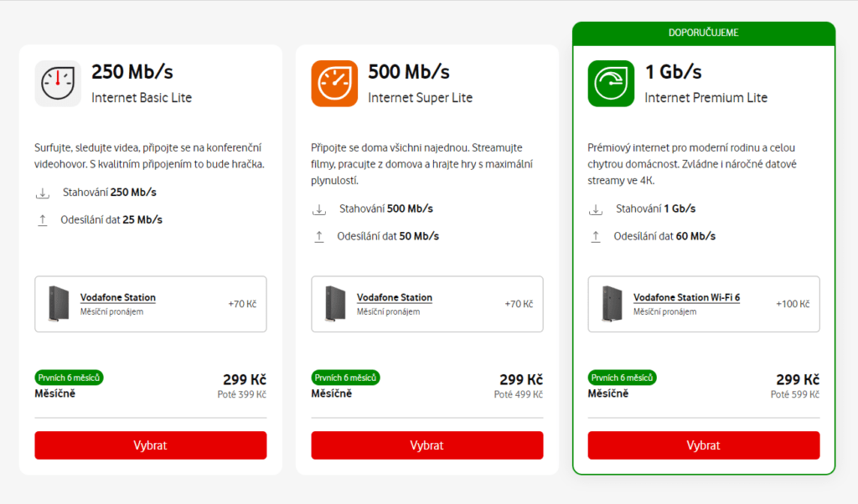Click upload arrow icon beside 60 Mb/s
The width and height of the screenshot is (858, 504).
596,237
